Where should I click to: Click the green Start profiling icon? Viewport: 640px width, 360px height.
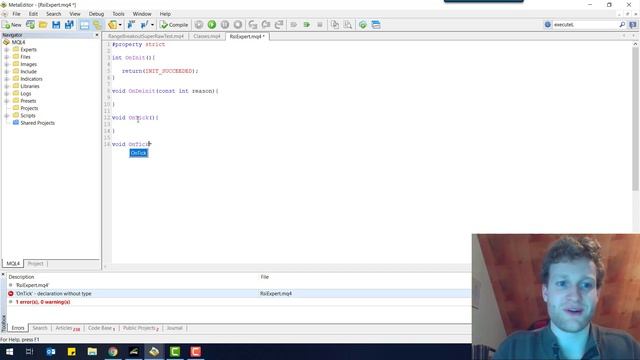(x=307, y=25)
